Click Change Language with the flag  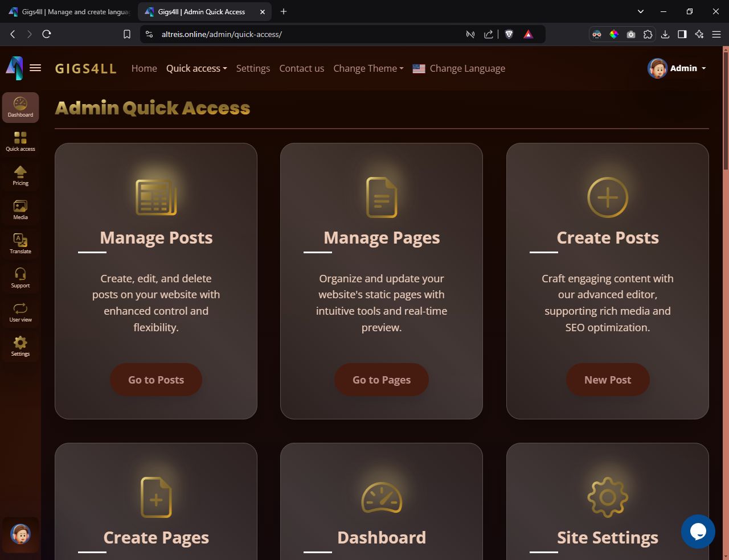459,68
